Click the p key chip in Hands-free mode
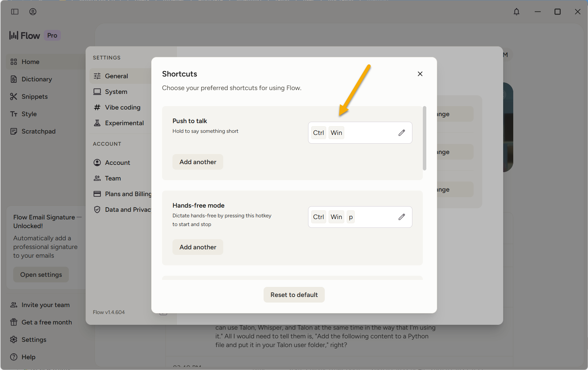Screen dimensions: 588x370 point(351,217)
